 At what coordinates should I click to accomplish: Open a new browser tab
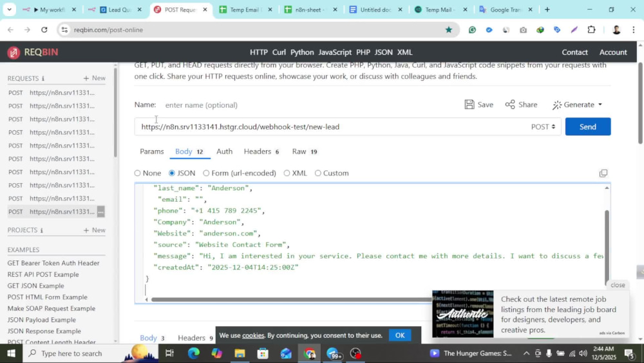coord(547,10)
